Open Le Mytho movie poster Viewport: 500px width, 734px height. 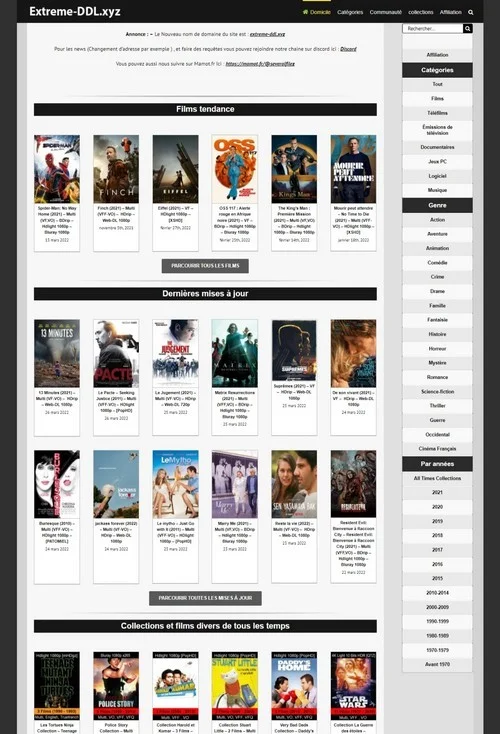[x=176, y=484]
